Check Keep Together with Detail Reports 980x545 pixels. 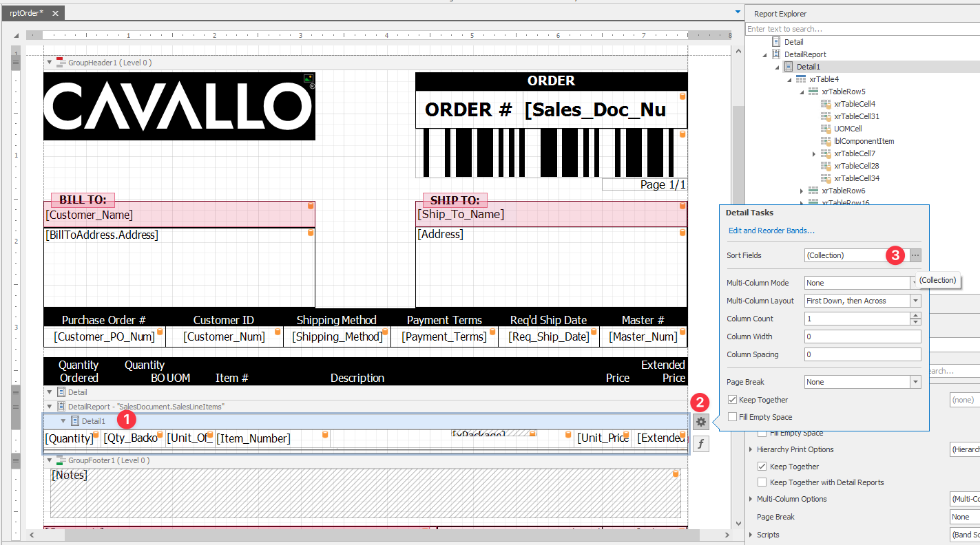(762, 482)
